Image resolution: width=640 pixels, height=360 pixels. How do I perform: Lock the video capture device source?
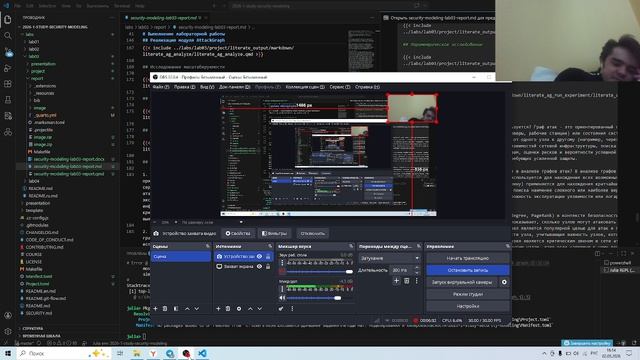268,256
